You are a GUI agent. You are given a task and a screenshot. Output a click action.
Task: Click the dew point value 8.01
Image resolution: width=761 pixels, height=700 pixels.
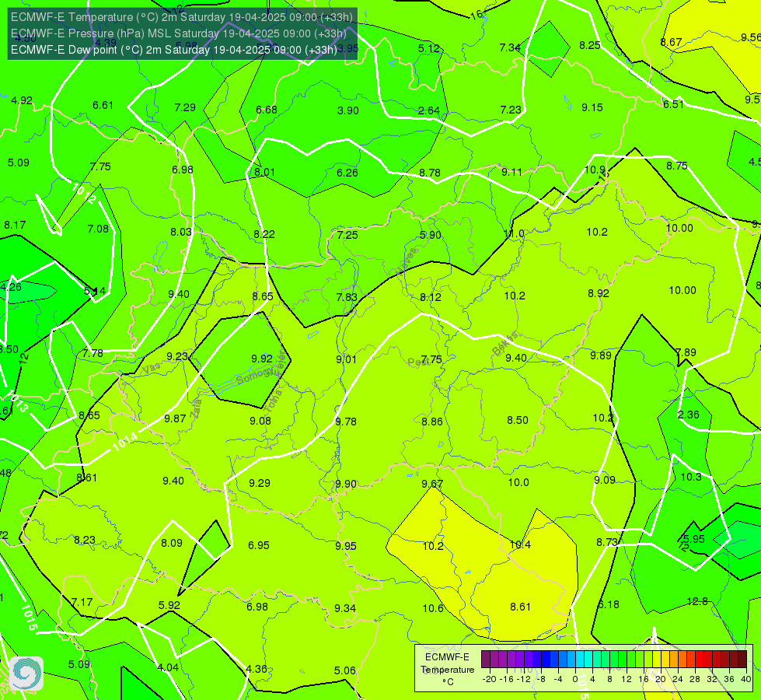(x=264, y=172)
